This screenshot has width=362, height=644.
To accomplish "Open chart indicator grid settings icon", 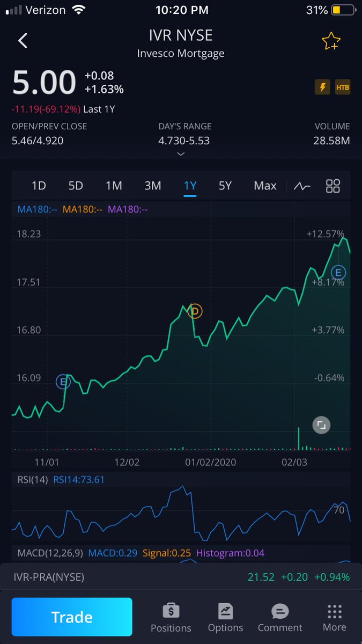I will (333, 186).
